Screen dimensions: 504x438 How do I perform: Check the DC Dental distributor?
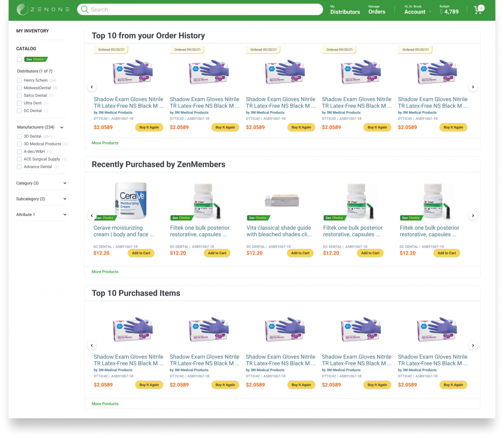[19, 111]
